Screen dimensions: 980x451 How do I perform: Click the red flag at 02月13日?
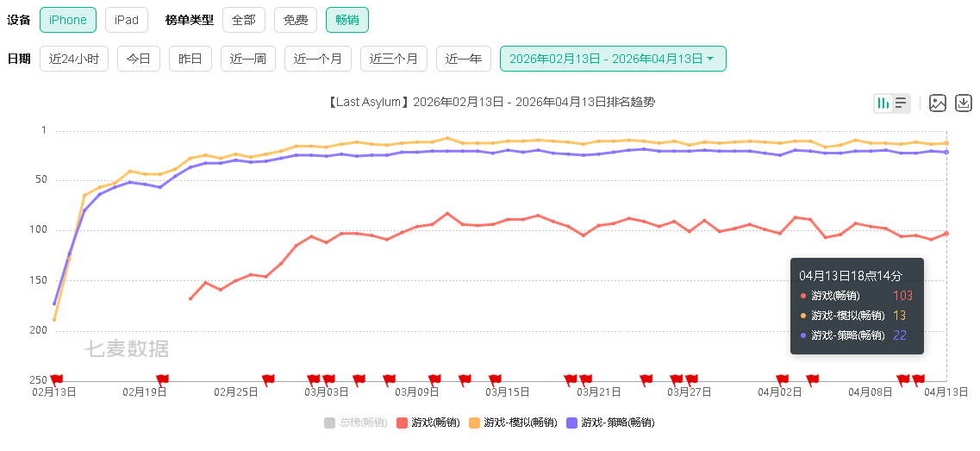click(x=57, y=379)
